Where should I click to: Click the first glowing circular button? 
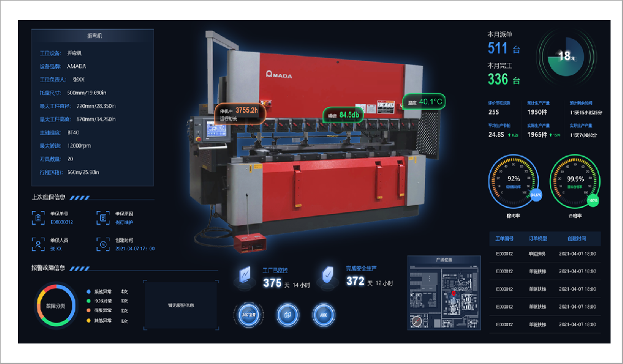pyautogui.click(x=249, y=315)
